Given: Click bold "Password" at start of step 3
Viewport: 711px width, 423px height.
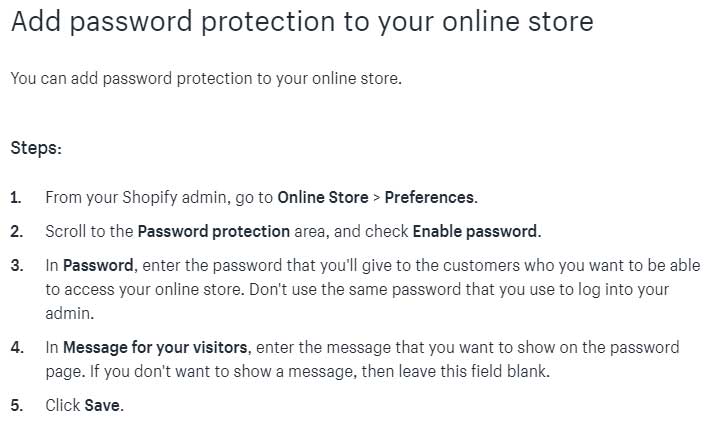Looking at the screenshot, I should click(97, 265).
